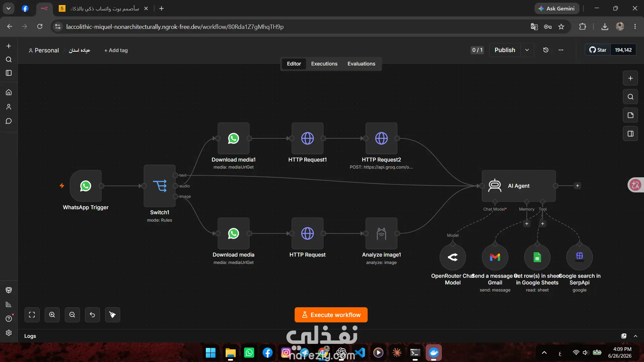Add a node with the canvas plus button

pos(630,78)
